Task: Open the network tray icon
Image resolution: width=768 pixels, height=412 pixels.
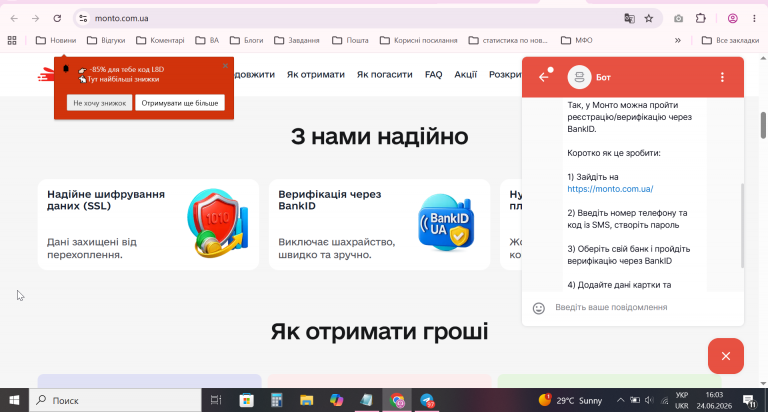Action: coord(664,400)
